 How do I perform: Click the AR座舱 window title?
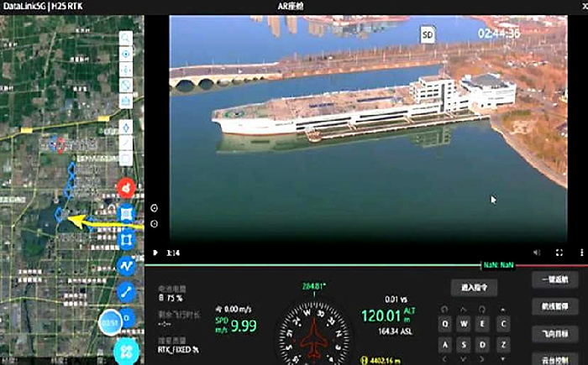pos(291,7)
